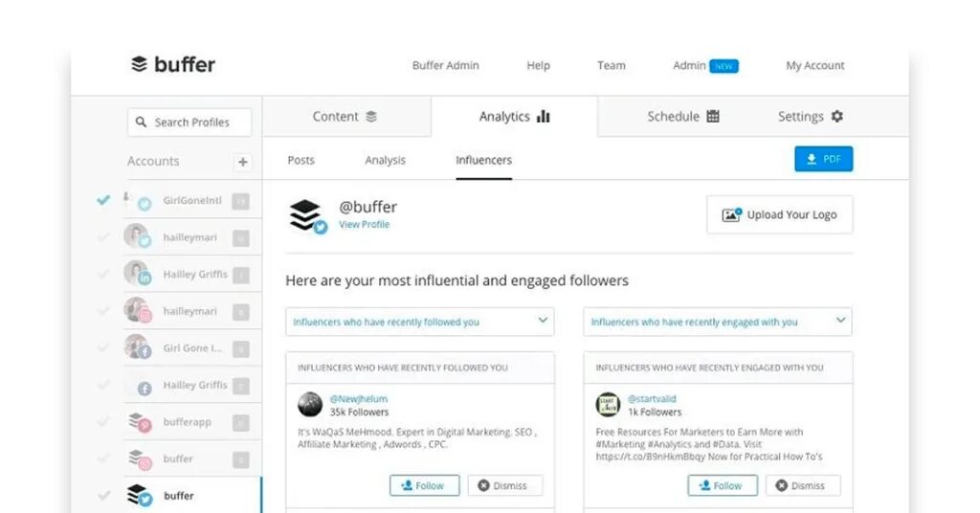Screen dimensions: 980x513
Task: Click the @buffer profile avatar
Action: tap(307, 215)
